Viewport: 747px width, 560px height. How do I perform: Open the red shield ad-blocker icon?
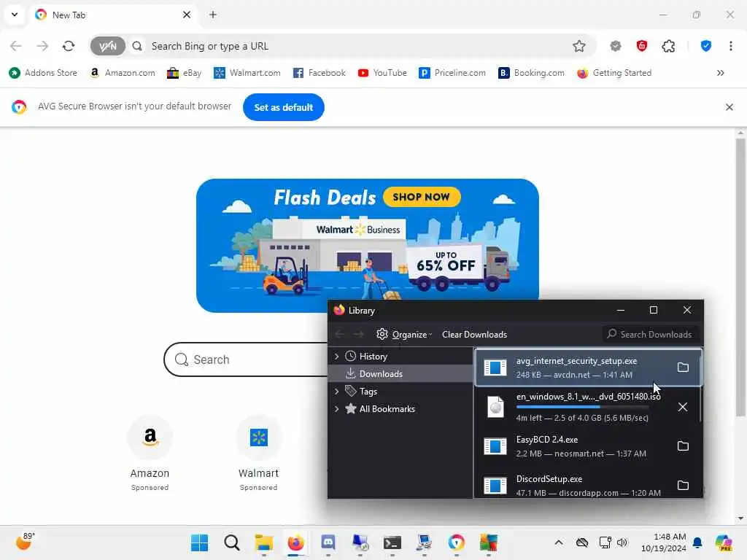tap(642, 46)
